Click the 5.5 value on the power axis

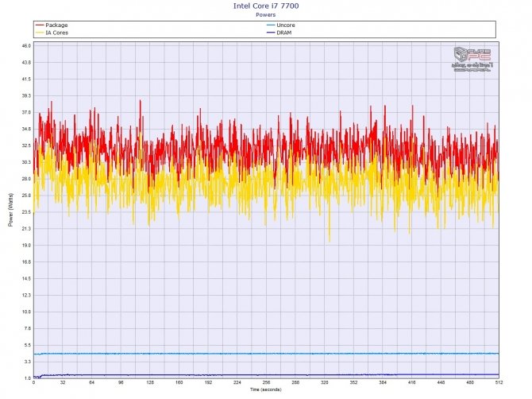[28, 345]
